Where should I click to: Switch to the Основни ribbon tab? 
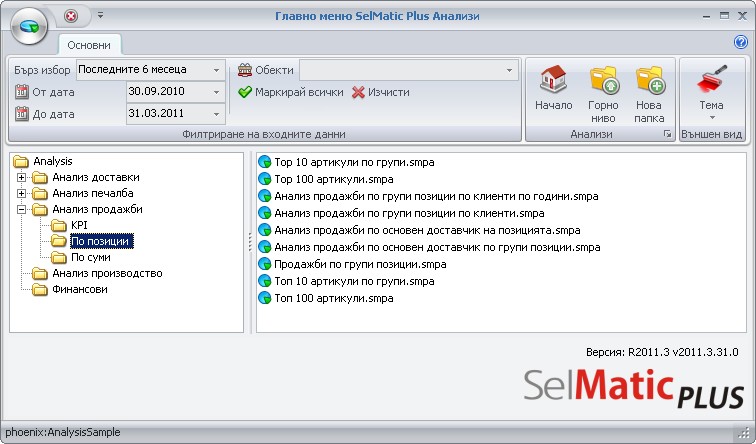(x=89, y=45)
